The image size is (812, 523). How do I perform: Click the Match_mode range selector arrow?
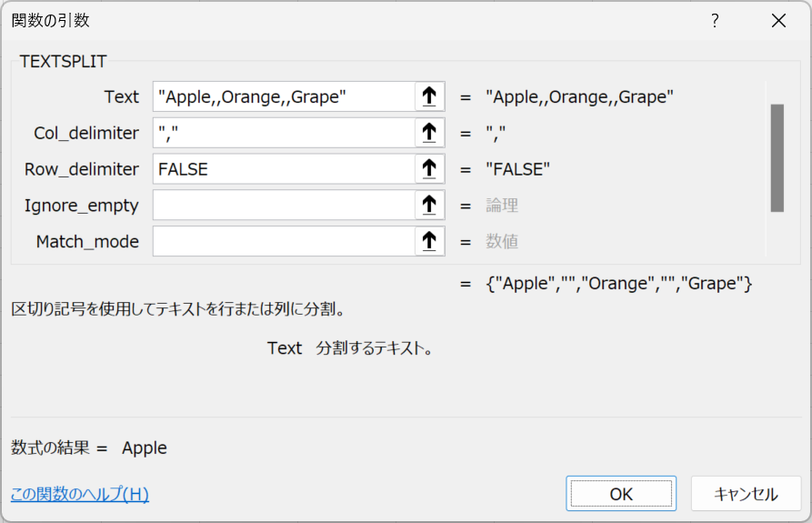pos(429,241)
